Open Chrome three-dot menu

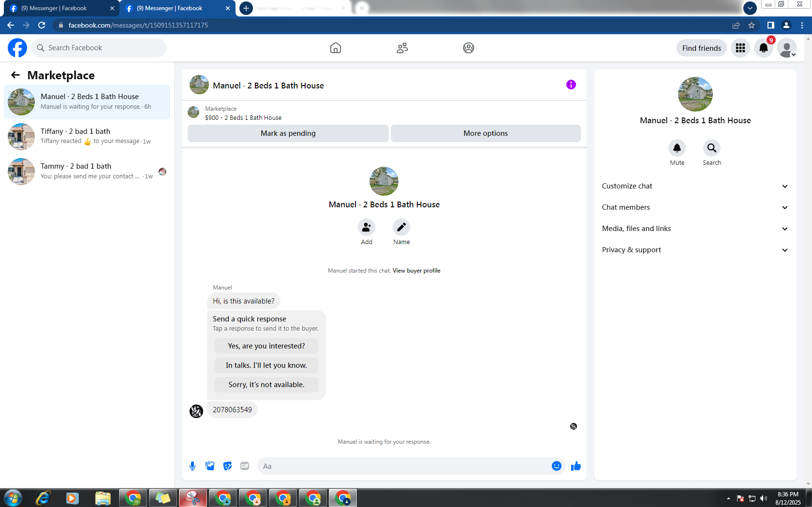tap(802, 25)
